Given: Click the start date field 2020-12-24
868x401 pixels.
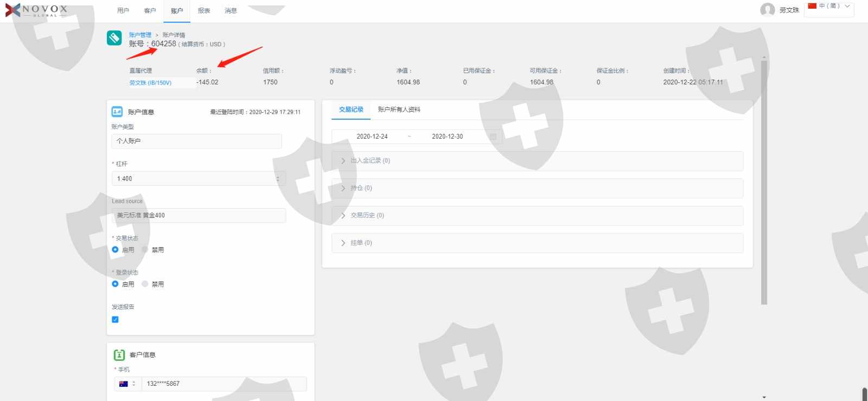Looking at the screenshot, I should [372, 137].
